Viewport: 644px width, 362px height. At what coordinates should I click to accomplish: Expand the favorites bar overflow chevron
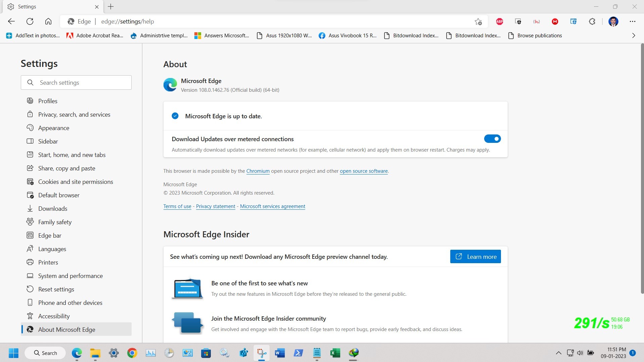pyautogui.click(x=634, y=36)
